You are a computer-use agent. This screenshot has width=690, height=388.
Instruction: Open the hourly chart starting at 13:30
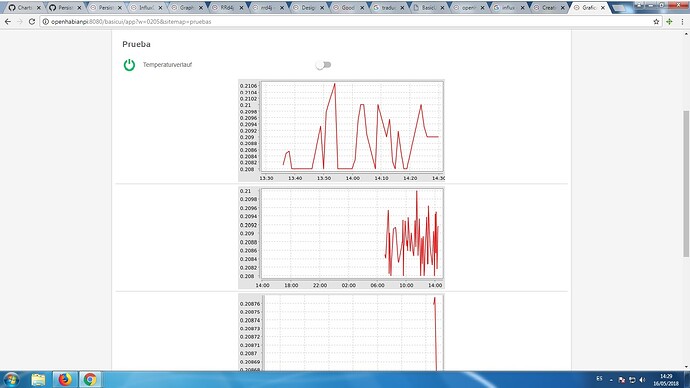point(341,131)
